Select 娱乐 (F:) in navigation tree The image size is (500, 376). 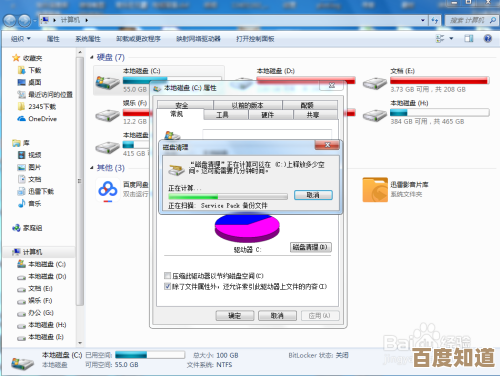tap(40, 301)
